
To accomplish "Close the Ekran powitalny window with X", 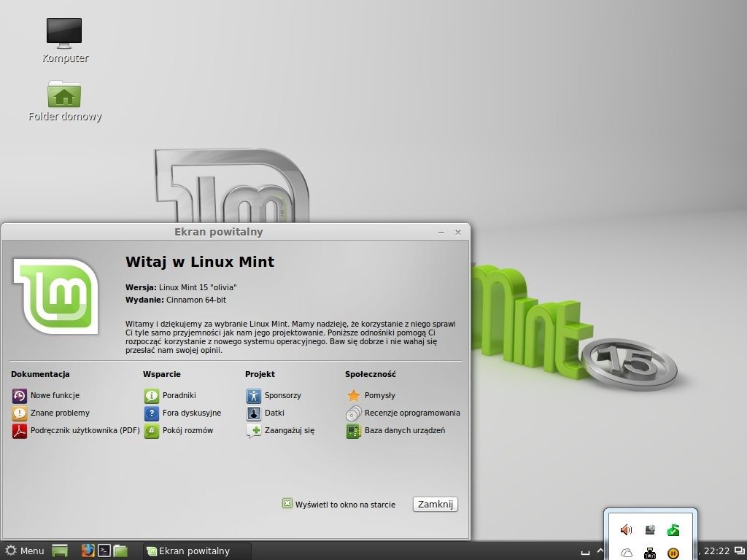I will 458,233.
